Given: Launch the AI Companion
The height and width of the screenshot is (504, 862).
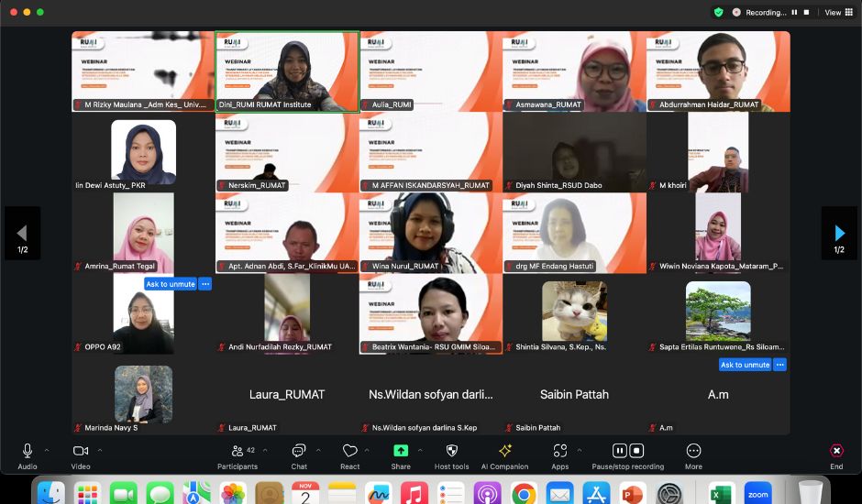Looking at the screenshot, I should pos(504,451).
